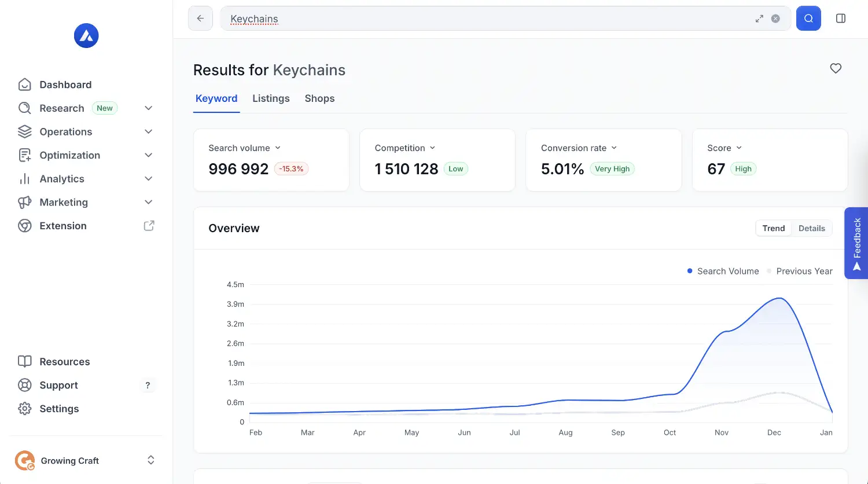Open the Settings gear icon
This screenshot has width=868, height=484.
point(24,409)
